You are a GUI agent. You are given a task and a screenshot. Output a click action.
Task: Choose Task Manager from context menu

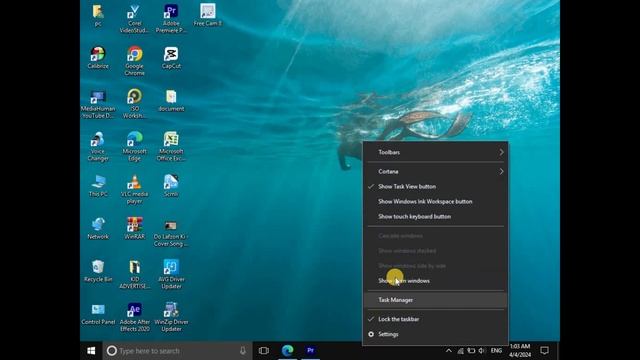[x=435, y=300]
